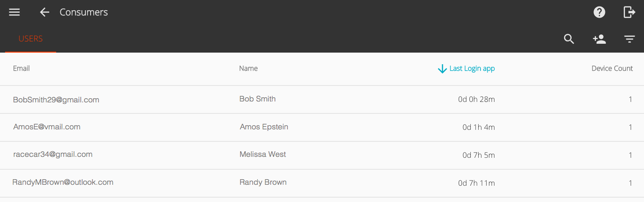This screenshot has width=644, height=202.
Task: Open the hamburger navigation menu
Action: pos(14,13)
